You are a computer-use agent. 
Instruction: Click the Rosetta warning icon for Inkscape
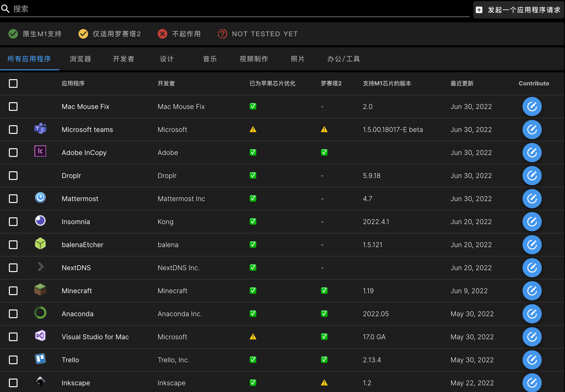click(x=324, y=383)
